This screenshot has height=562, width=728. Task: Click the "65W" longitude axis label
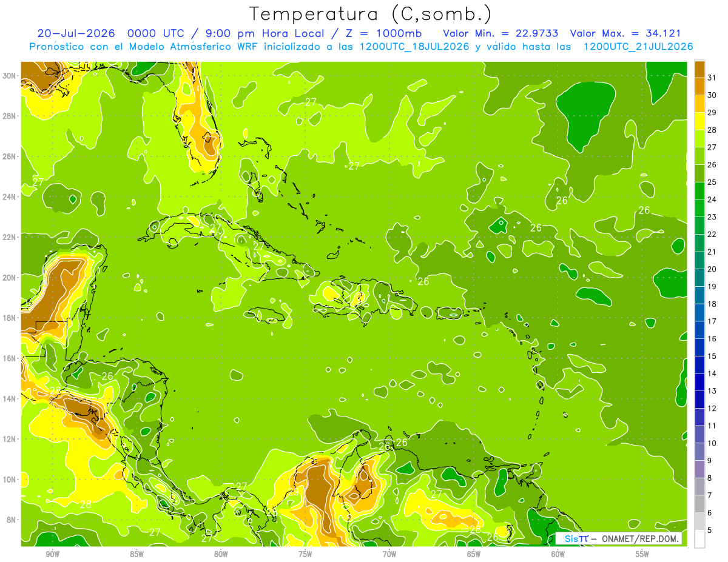[x=473, y=554]
